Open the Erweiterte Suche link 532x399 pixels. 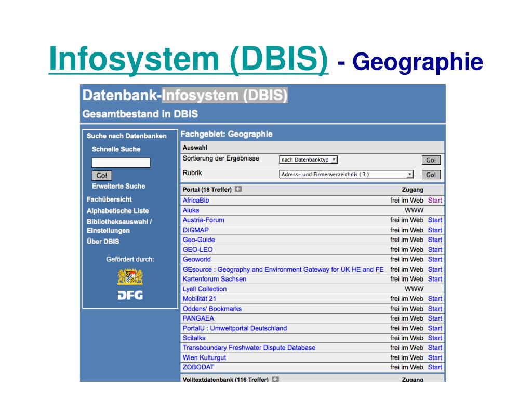coord(118,186)
